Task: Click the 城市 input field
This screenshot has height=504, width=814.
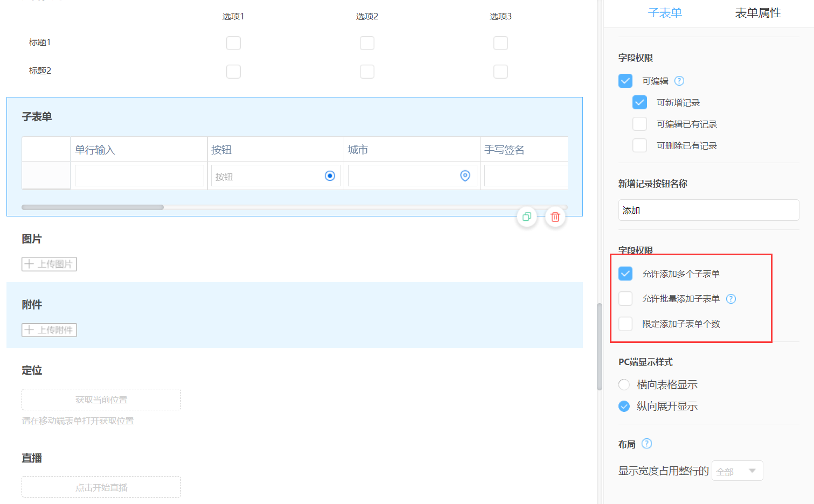Action: [413, 176]
